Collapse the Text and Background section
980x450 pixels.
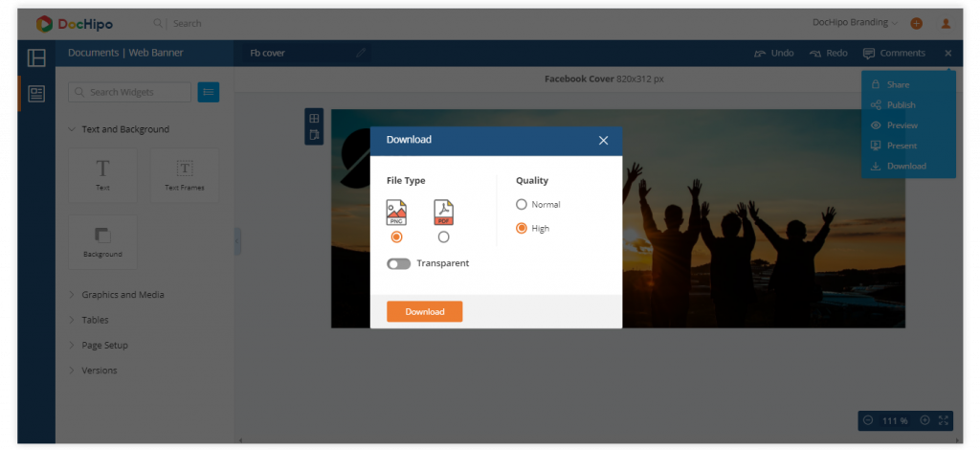pyautogui.click(x=119, y=129)
